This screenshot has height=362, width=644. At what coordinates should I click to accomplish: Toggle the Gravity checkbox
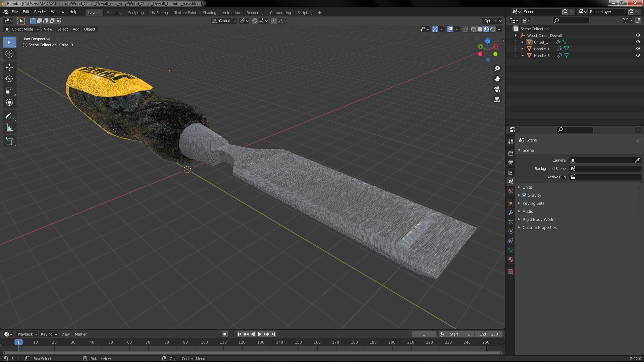[524, 195]
